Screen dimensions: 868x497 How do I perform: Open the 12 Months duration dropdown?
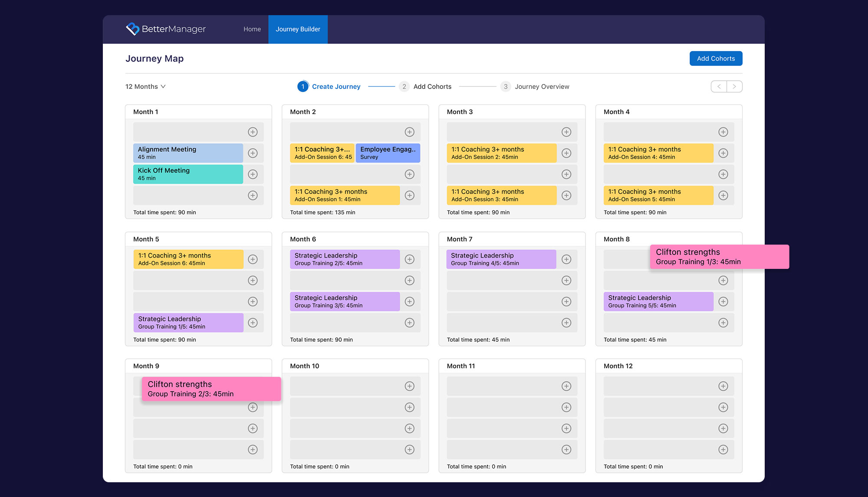145,87
